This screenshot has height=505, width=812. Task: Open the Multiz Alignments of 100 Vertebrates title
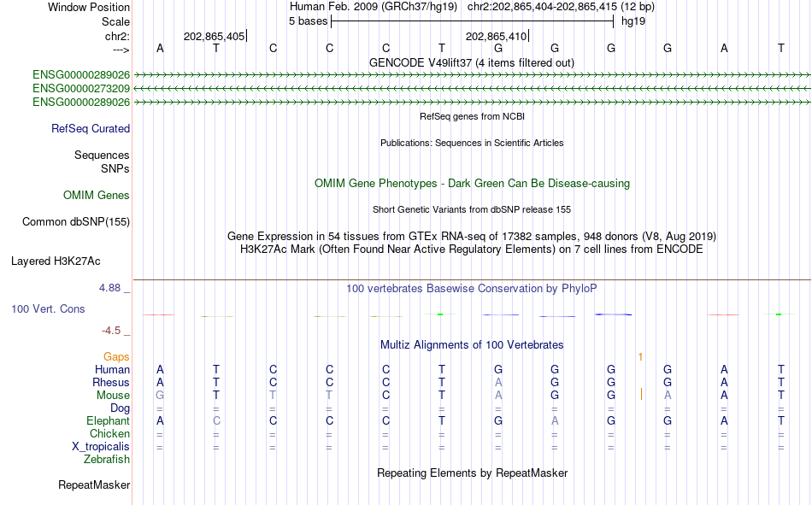point(472,345)
